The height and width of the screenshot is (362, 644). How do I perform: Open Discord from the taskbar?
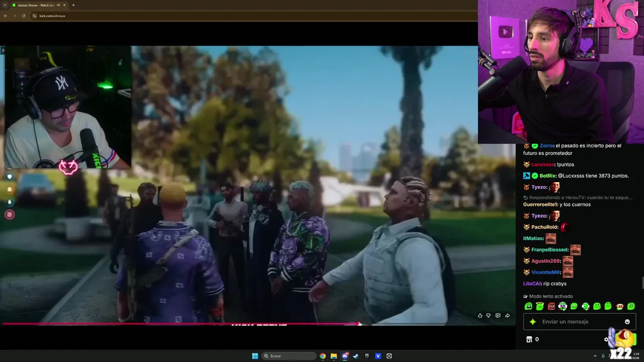[345, 356]
